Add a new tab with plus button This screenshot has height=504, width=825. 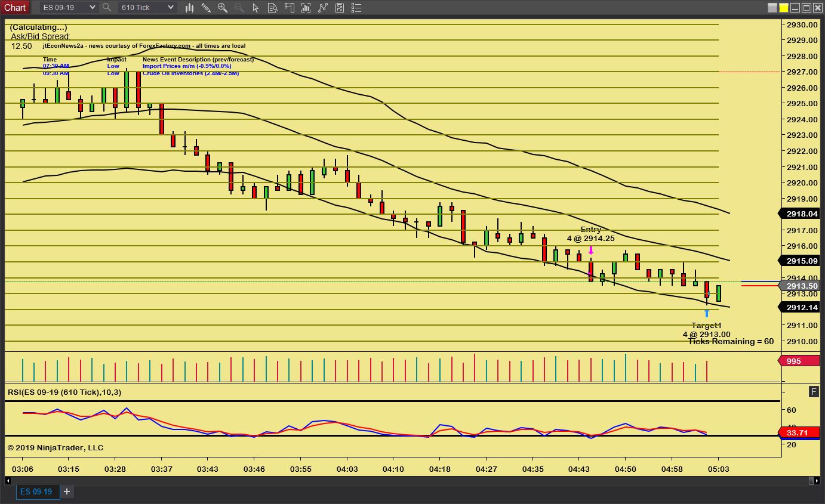(67, 491)
